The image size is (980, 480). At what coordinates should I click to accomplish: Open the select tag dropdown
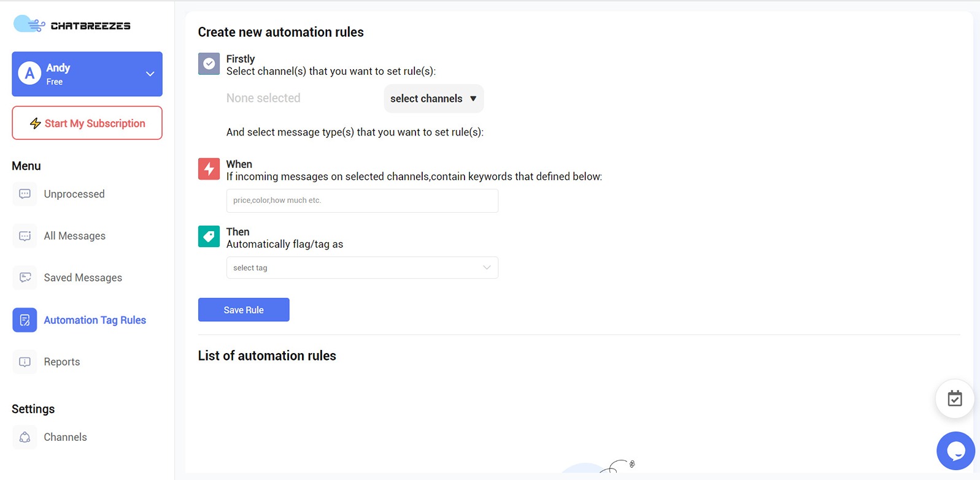pyautogui.click(x=362, y=268)
